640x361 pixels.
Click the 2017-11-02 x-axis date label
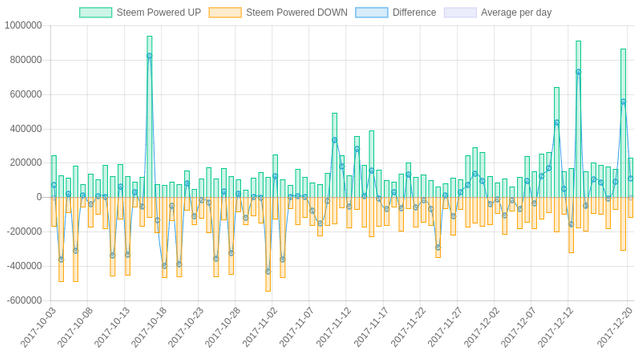(260, 328)
